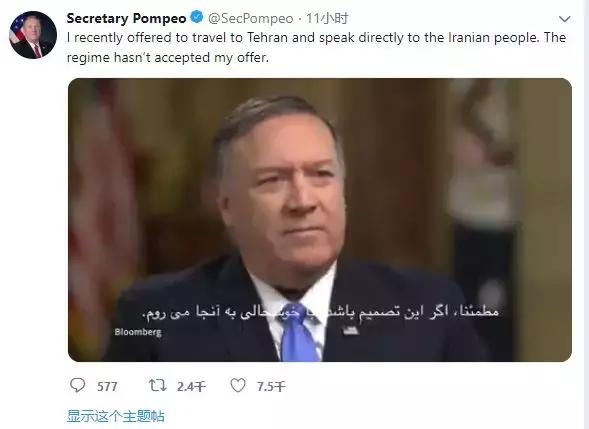589x429 pixels.
Task: View the 577 replies count
Action: 107,387
